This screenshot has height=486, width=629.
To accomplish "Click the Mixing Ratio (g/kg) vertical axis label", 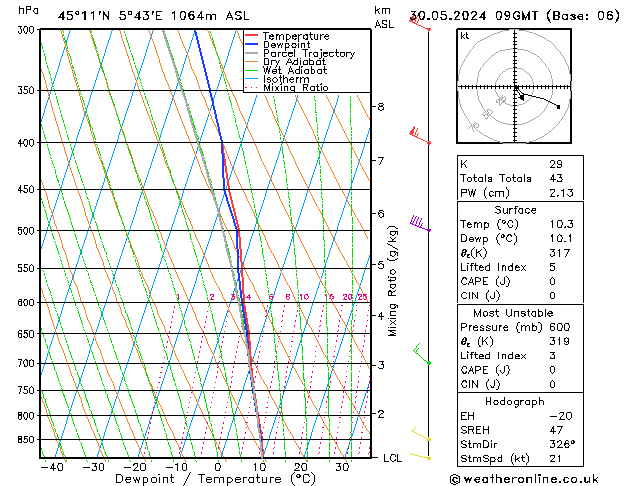I will pyautogui.click(x=392, y=281).
